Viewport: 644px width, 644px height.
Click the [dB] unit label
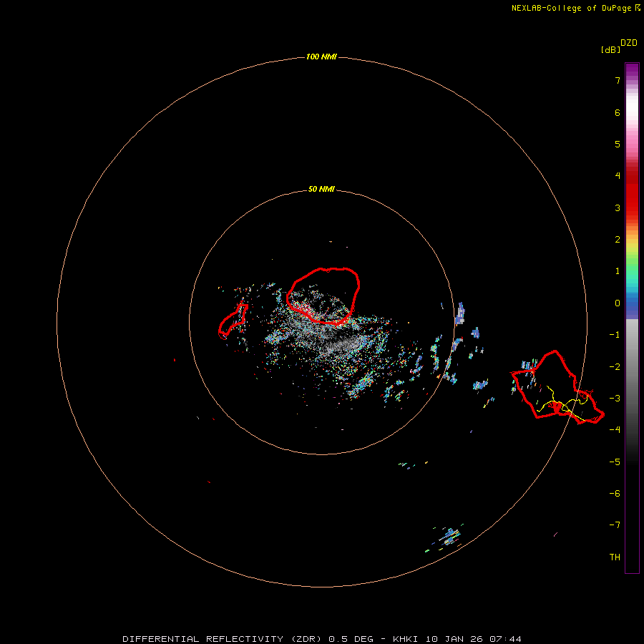[610, 49]
